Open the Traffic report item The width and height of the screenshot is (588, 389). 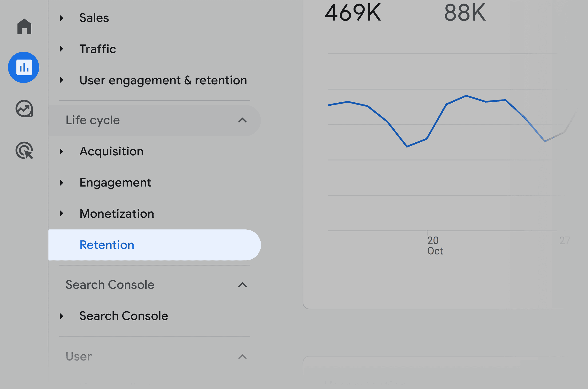point(98,49)
